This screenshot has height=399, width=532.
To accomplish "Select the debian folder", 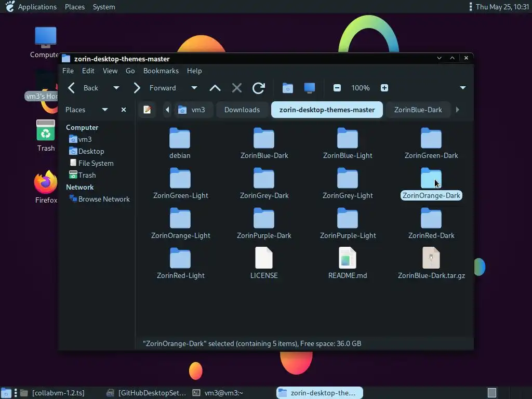I will [x=180, y=143].
